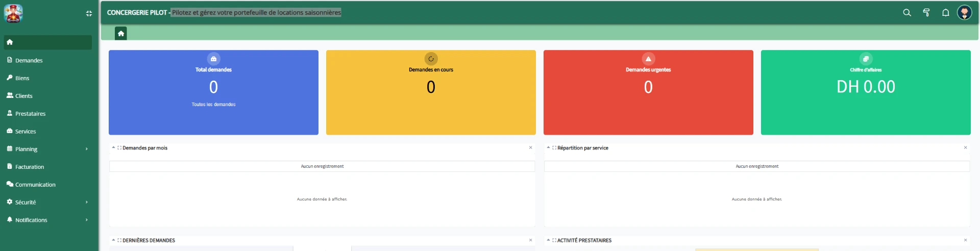Viewport: 980px width, 251px height.
Task: Maximize the ACTIVITÉ PRESTATAIRES panel
Action: 554,240
